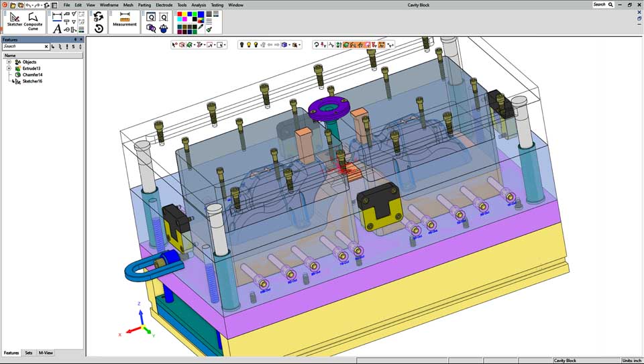
Task: Pick the magenta color swatch
Action: click(x=184, y=19)
